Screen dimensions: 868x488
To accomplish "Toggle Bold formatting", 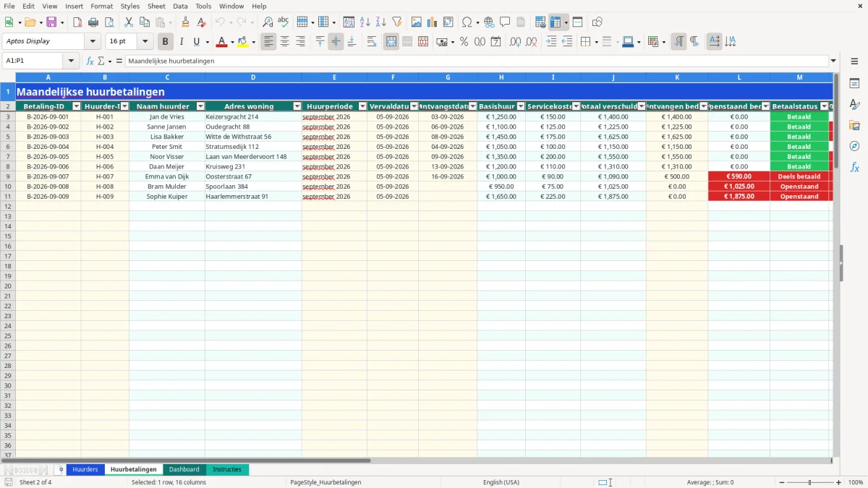I will pyautogui.click(x=166, y=42).
